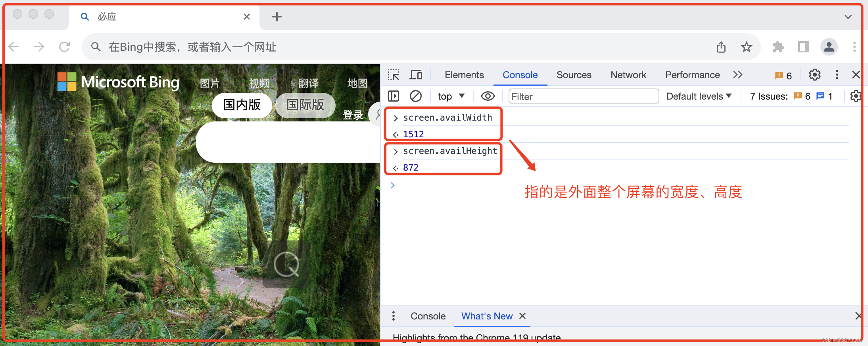Image resolution: width=868 pixels, height=346 pixels.
Task: Reload the page
Action: [x=64, y=47]
